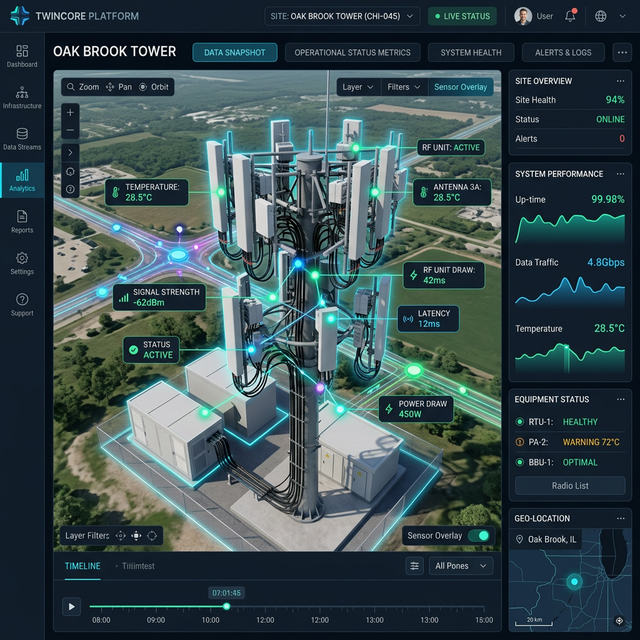Viewport: 640px width, 640px height.
Task: Open Infrastructure in the sidebar
Action: (22, 98)
